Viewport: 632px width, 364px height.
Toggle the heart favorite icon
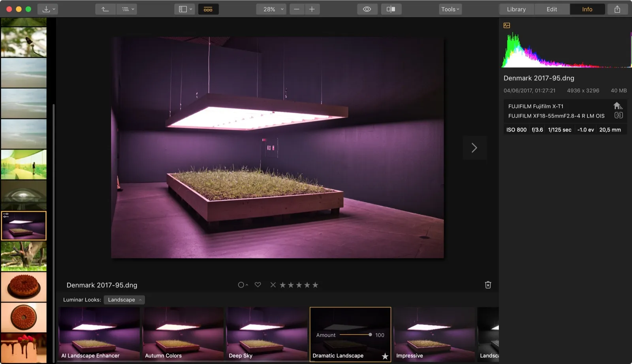pos(258,285)
